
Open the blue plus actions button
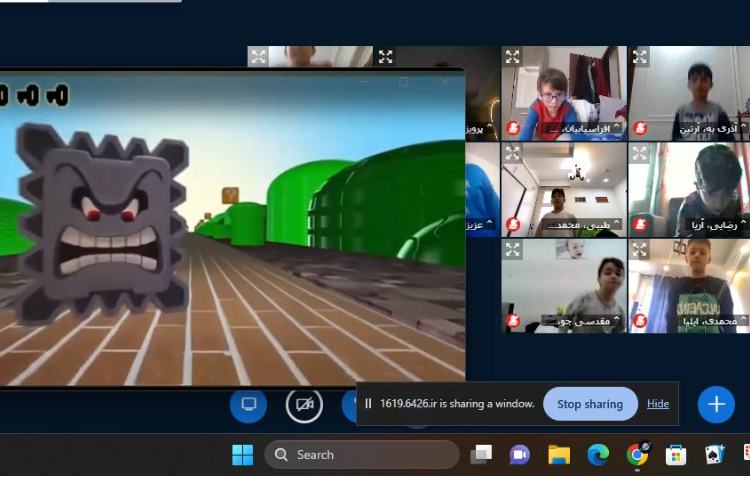[716, 404]
